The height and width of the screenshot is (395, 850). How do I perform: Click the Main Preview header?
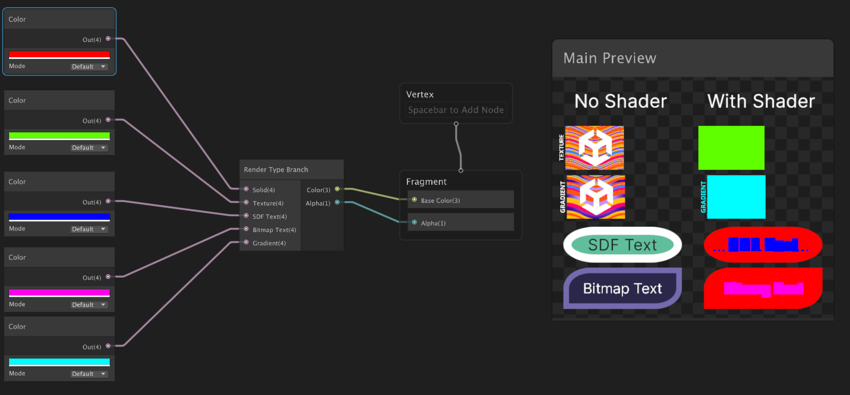click(x=692, y=58)
